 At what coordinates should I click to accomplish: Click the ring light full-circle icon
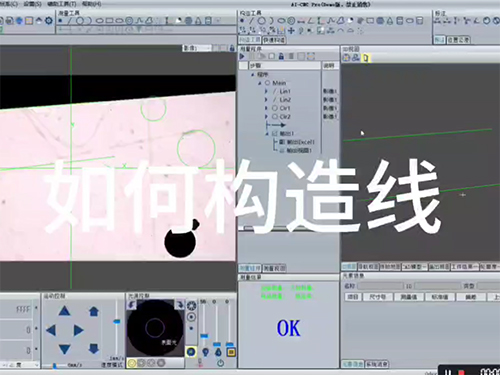tap(192, 306)
